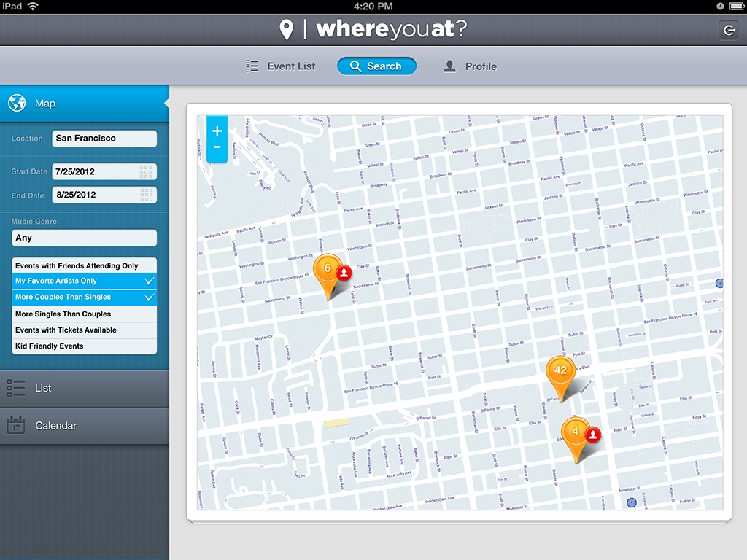Click the logout icon in the header

click(x=729, y=31)
